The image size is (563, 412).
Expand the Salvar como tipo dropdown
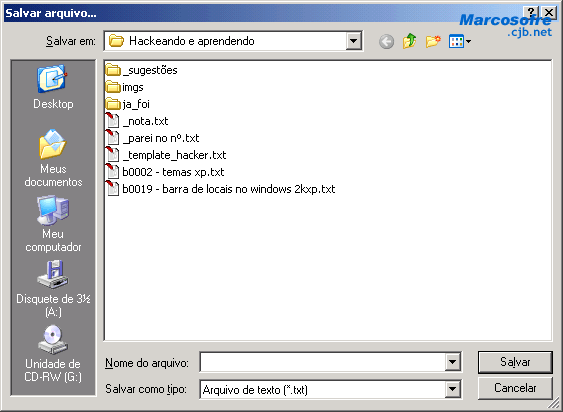pos(452,389)
